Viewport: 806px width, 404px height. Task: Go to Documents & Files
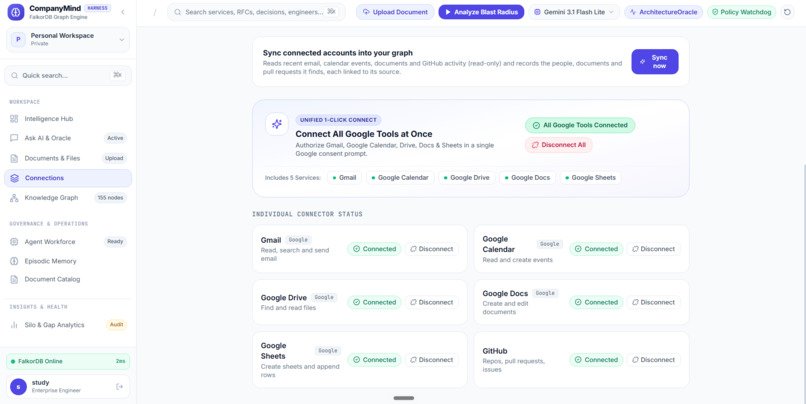point(68,158)
